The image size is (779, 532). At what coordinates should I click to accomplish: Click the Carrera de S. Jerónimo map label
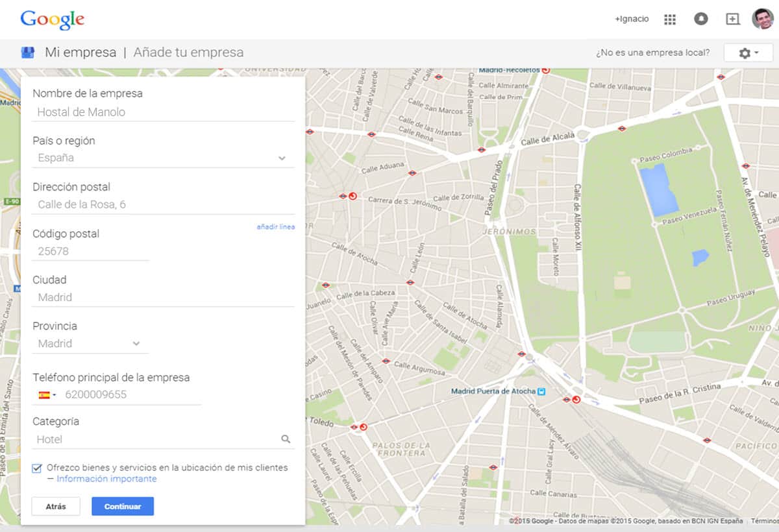(x=405, y=203)
